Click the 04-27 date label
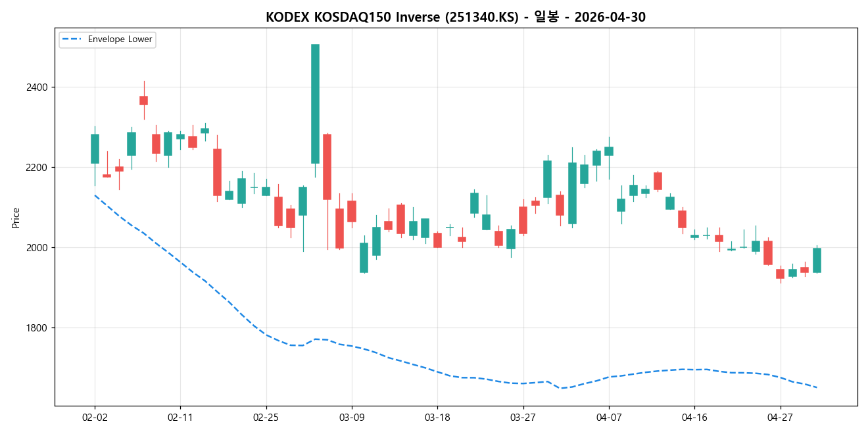Viewport: 868px width, 434px height. click(x=780, y=417)
